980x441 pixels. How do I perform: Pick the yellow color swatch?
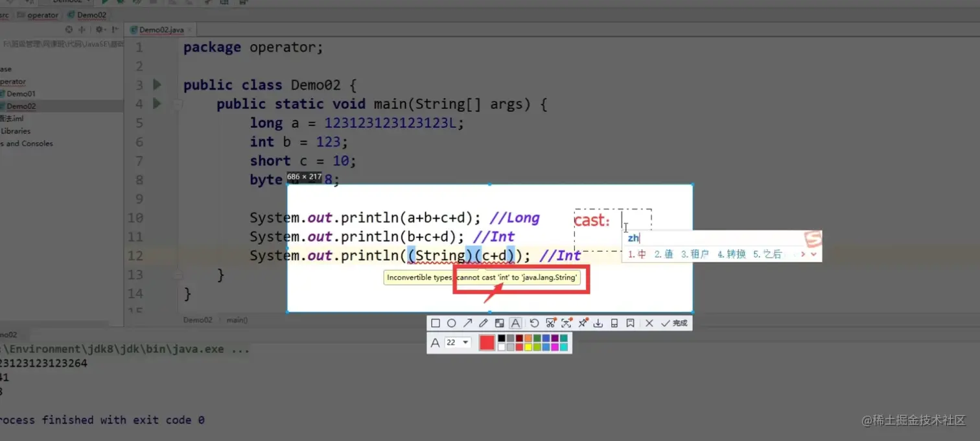coord(528,347)
